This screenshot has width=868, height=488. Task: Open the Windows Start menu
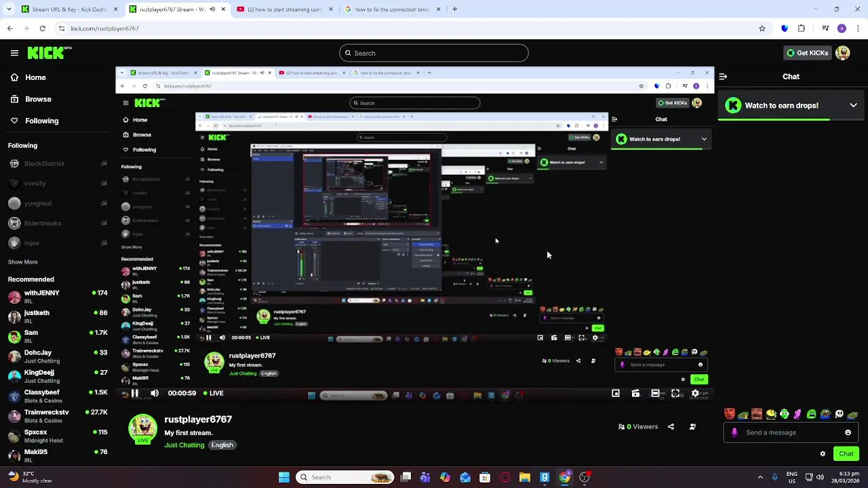point(284,477)
